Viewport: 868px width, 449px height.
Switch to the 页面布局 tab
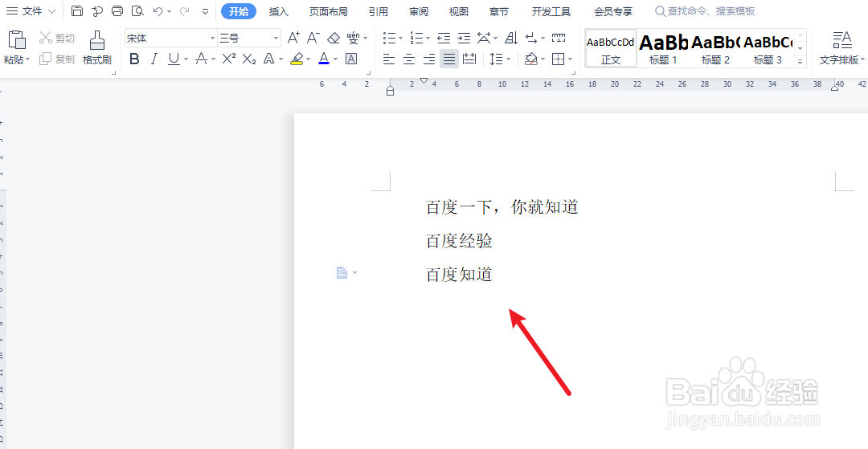pyautogui.click(x=328, y=11)
